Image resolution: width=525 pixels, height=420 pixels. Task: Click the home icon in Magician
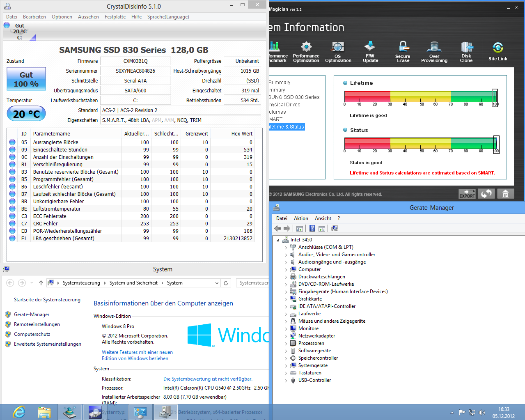(x=506, y=194)
